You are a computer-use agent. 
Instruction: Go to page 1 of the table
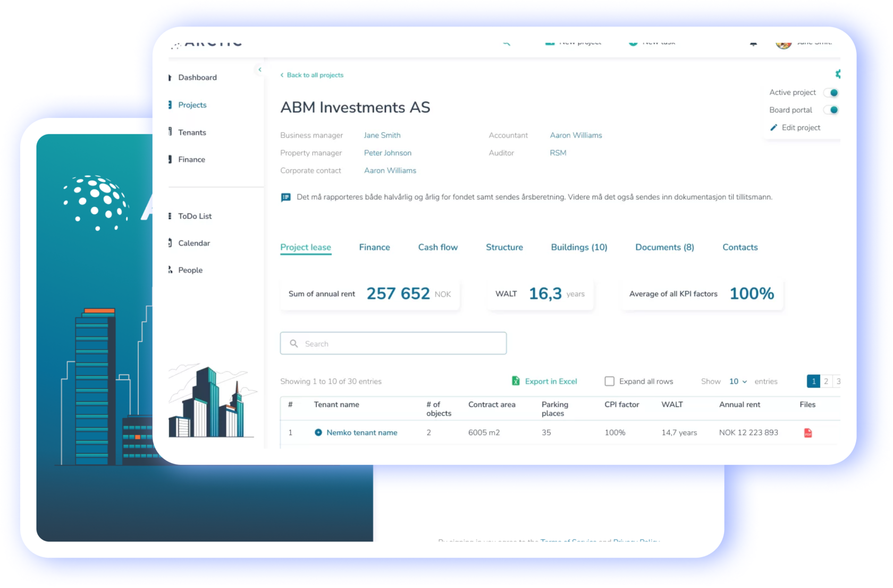[x=813, y=381]
